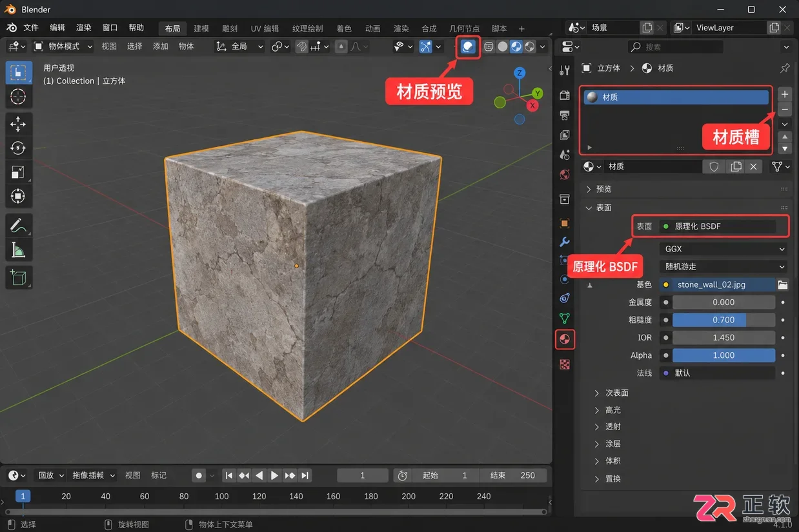Open the 文件 menu
The image size is (799, 532).
(x=31, y=28)
